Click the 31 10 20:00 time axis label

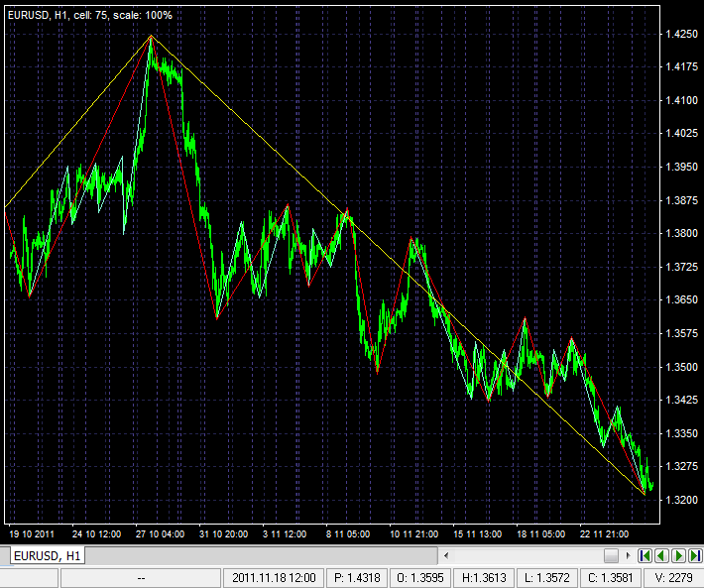pyautogui.click(x=223, y=534)
